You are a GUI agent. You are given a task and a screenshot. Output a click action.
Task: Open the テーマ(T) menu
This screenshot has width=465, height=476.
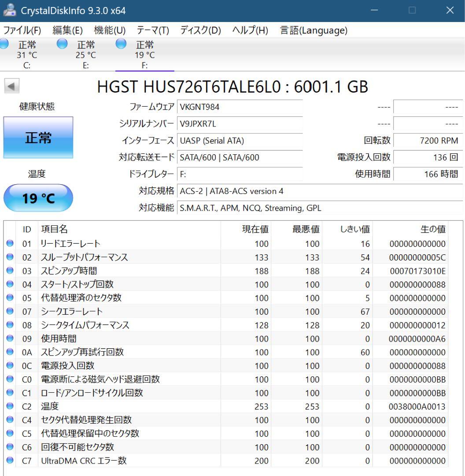click(153, 30)
